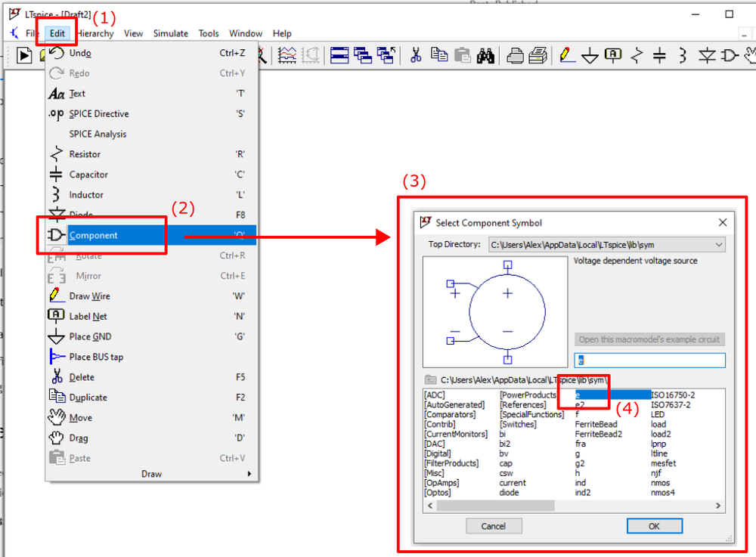Screen dimensions: 756x557
Task: Click the Cut scissors toolbar icon
Action: coord(416,55)
